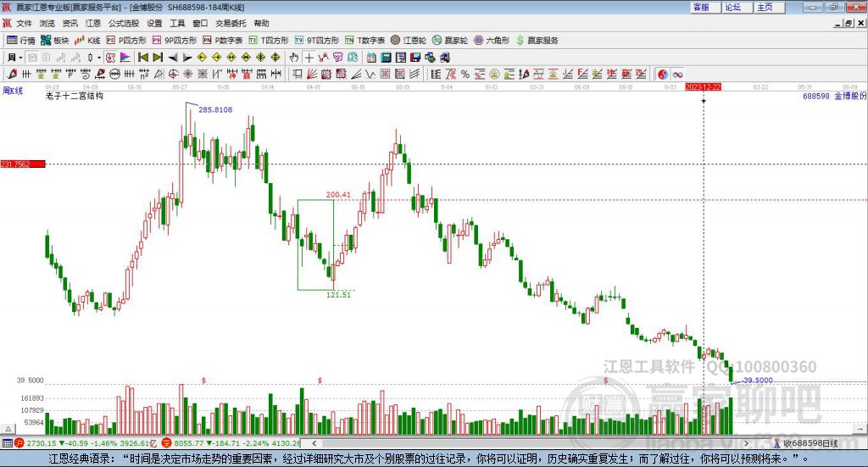Open the 设置 menu
The height and width of the screenshot is (467, 868).
(154, 23)
